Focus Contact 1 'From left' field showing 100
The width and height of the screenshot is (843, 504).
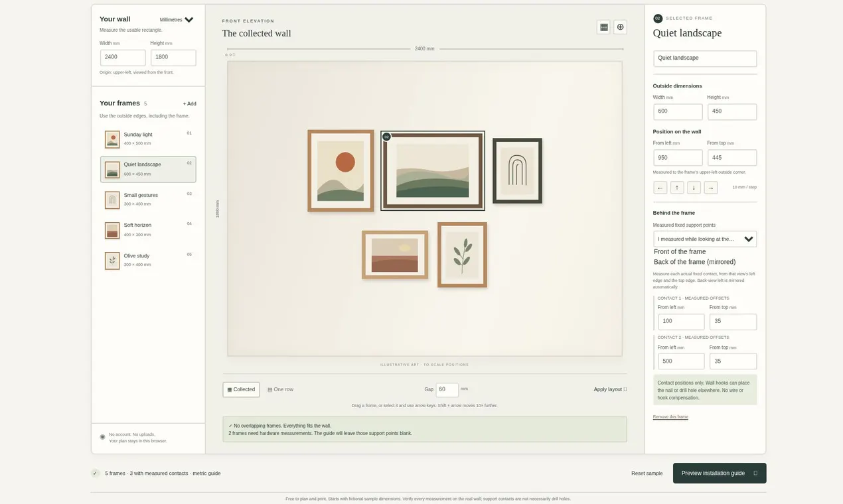pos(681,322)
